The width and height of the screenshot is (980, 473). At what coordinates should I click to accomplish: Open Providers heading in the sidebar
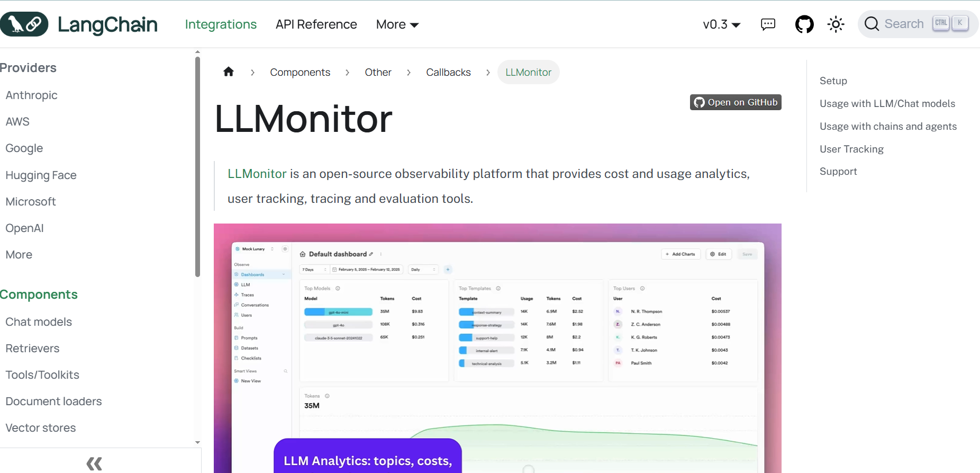point(28,68)
